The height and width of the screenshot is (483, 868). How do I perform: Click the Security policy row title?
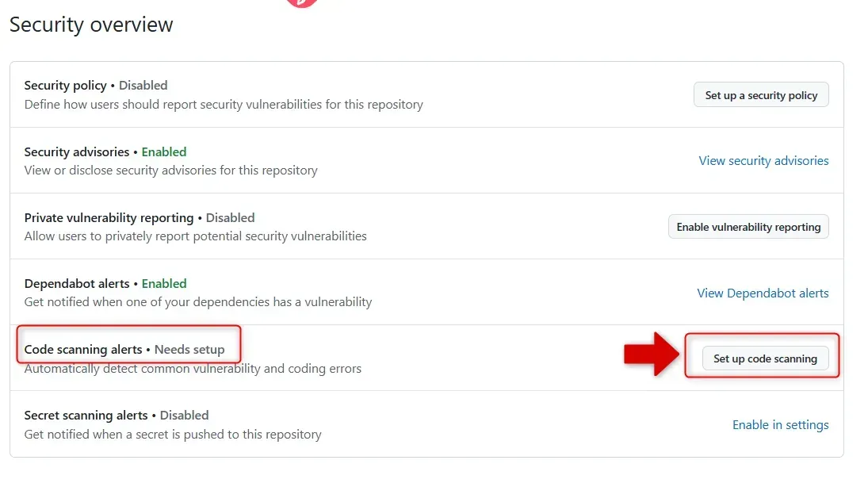pos(65,86)
